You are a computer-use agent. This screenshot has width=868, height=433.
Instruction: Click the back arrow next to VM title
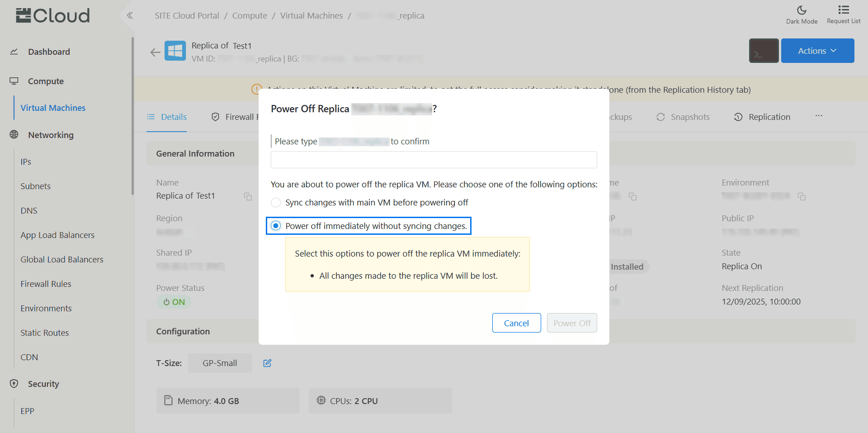tap(155, 52)
